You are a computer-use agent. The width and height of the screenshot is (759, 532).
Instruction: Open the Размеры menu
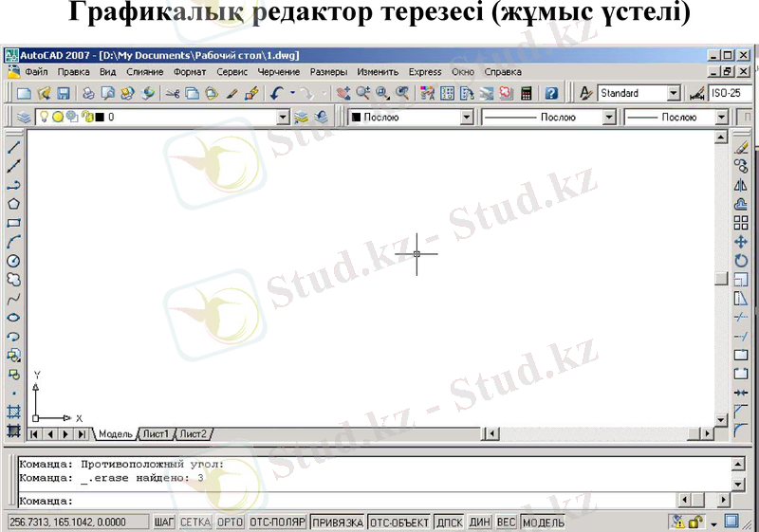(x=328, y=72)
